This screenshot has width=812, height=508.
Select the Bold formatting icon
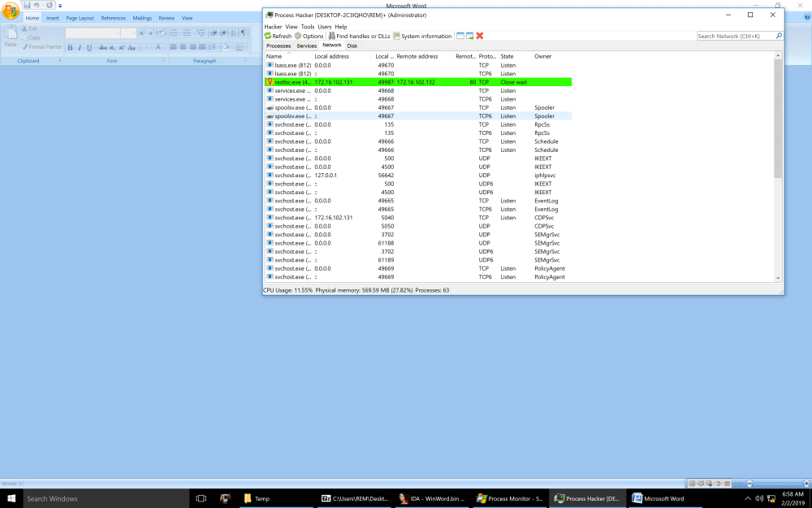coord(71,47)
